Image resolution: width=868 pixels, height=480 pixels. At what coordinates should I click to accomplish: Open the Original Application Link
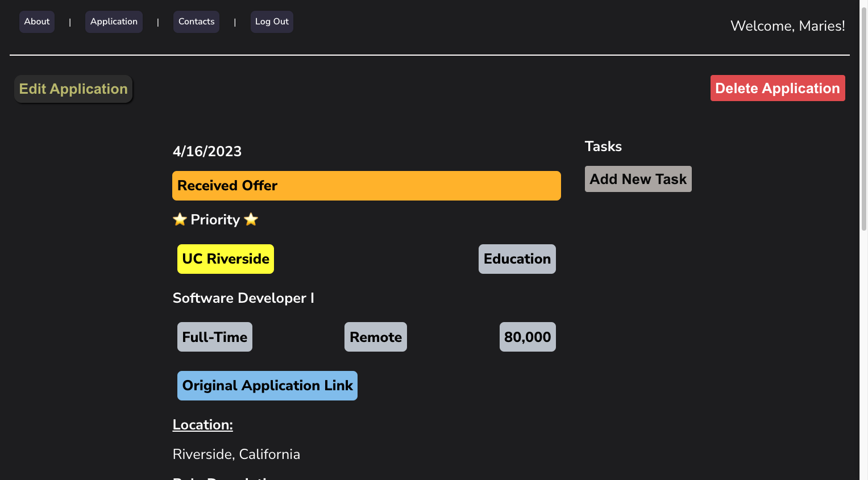267,386
